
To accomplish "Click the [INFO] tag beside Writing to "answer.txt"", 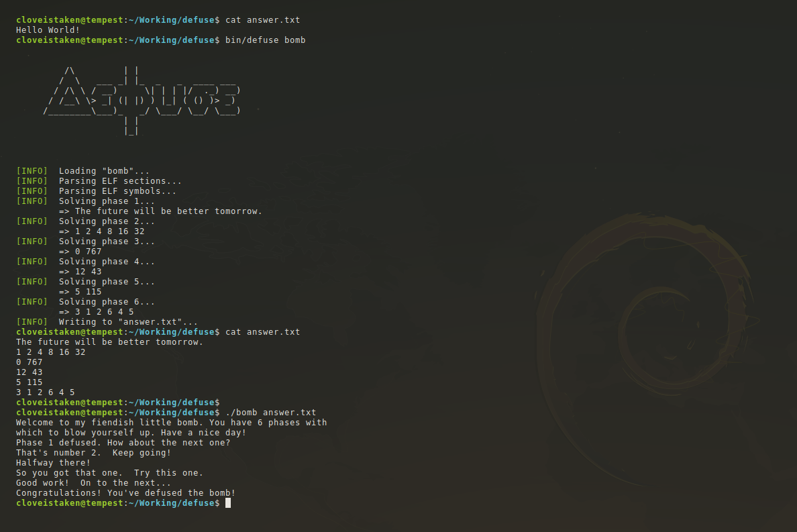I will [x=32, y=322].
